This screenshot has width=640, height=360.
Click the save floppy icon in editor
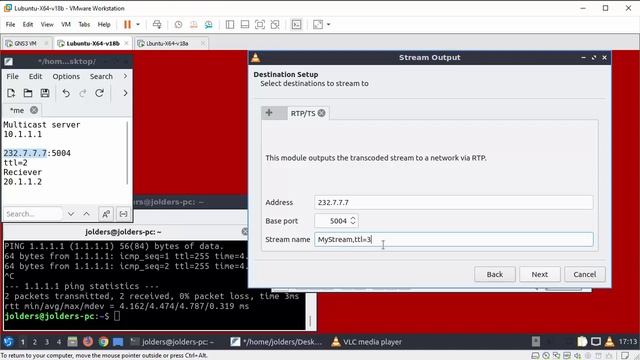pos(45,93)
